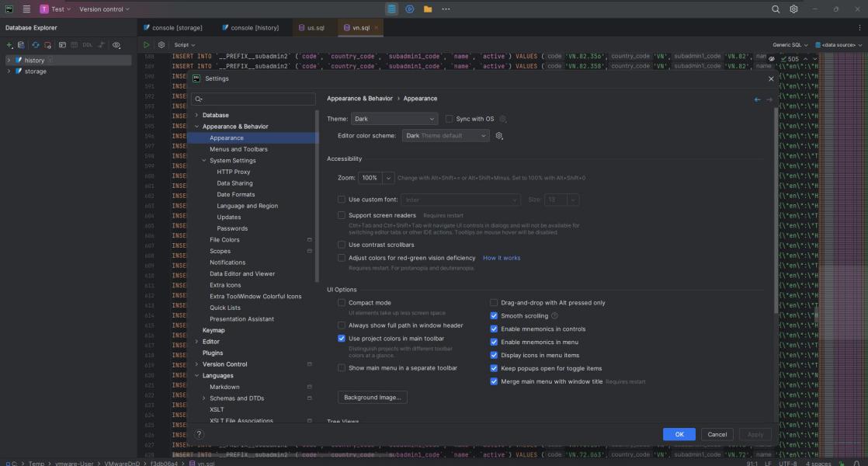Click the Search Everywhere magnifier icon
The height and width of the screenshot is (466, 868).
click(x=776, y=9)
